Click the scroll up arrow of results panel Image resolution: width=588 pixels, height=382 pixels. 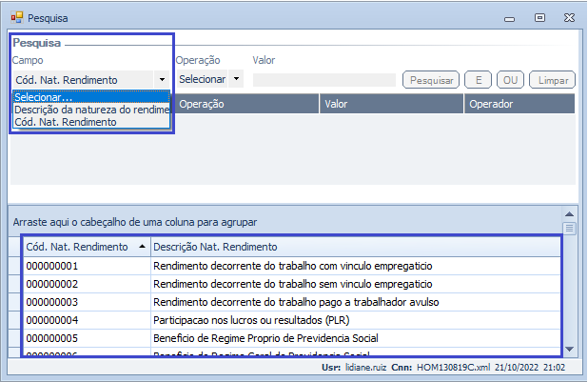coord(570,215)
